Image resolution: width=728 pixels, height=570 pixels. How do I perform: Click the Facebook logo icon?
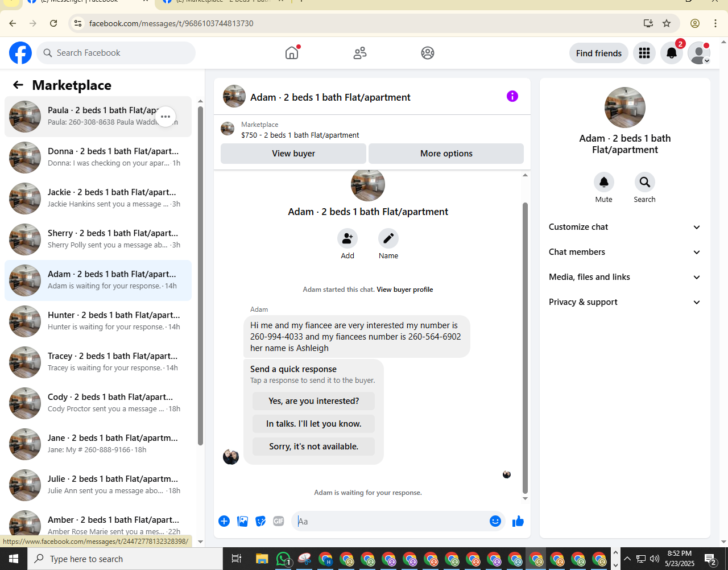[20, 53]
